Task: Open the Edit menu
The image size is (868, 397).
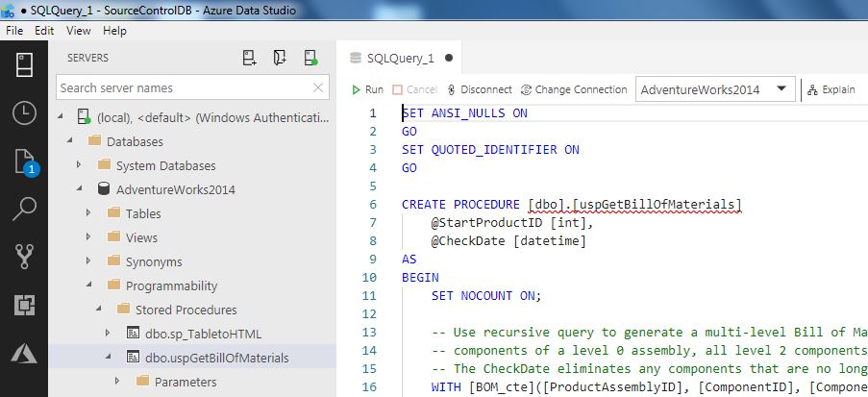Action: 44,31
